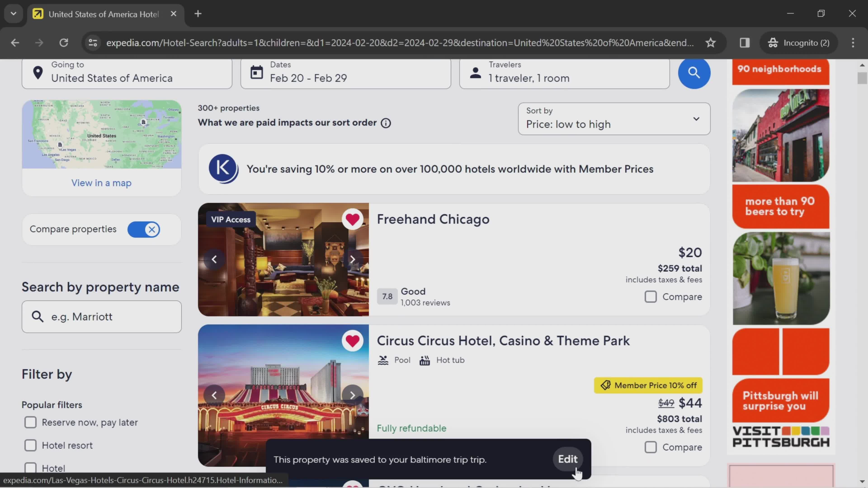This screenshot has height=488, width=868.
Task: Click the blue search magnifier button
Action: pyautogui.click(x=694, y=73)
